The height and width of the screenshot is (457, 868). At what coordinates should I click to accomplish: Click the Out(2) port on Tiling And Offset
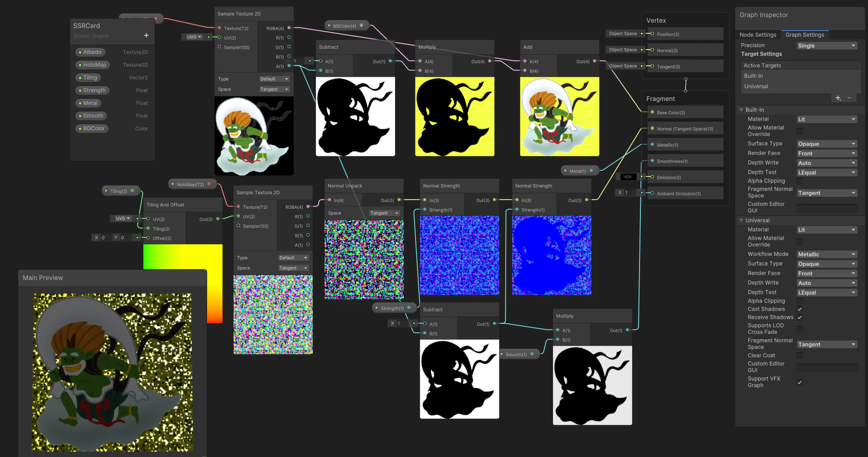tap(218, 219)
